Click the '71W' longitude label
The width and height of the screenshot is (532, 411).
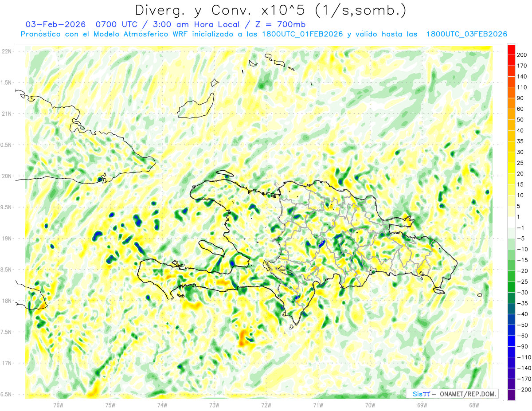(318, 405)
